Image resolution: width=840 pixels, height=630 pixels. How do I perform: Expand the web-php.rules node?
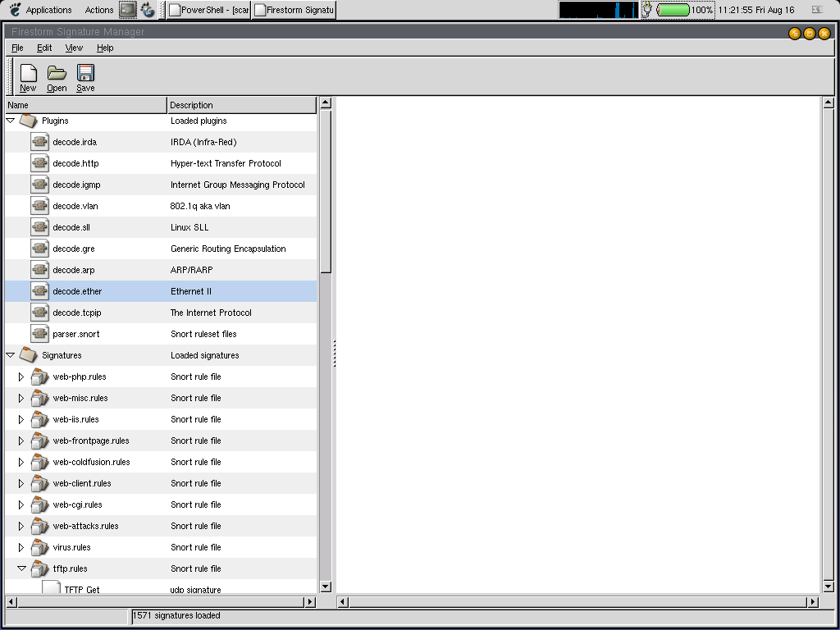tap(21, 377)
